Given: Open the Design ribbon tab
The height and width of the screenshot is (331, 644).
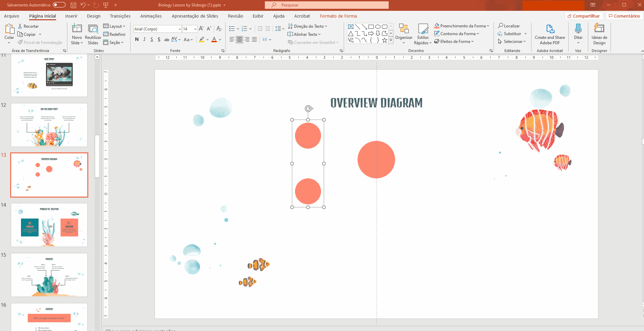Looking at the screenshot, I should point(94,16).
